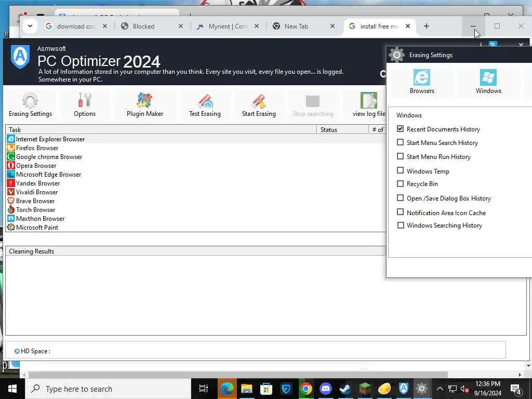Open Erasing Settings in PC Optimizer toolbar
The height and width of the screenshot is (399, 532).
(30, 105)
